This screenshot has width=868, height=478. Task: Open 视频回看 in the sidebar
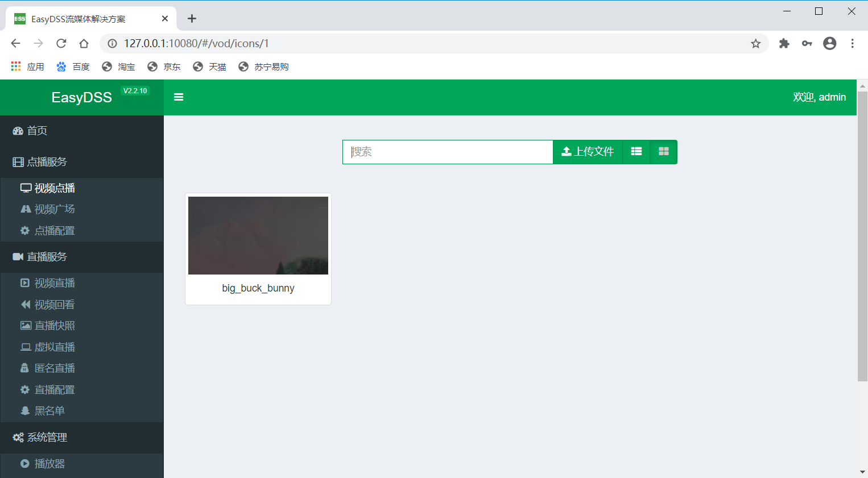click(82, 305)
